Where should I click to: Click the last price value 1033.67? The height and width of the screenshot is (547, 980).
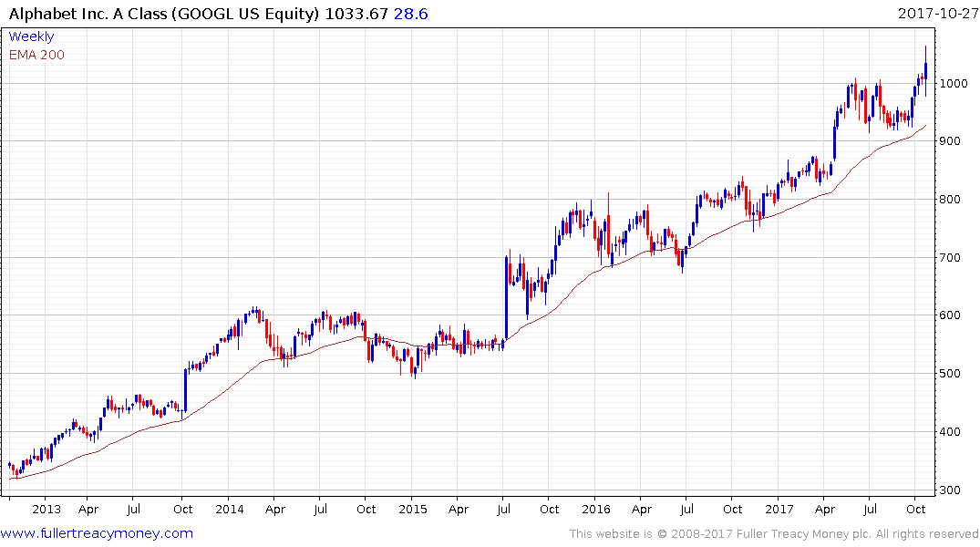point(356,14)
